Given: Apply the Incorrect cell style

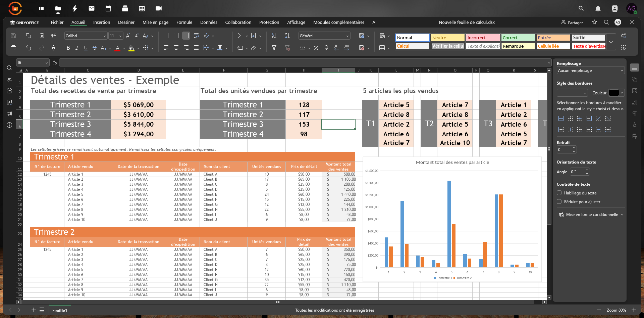Looking at the screenshot, I should click(x=482, y=38).
